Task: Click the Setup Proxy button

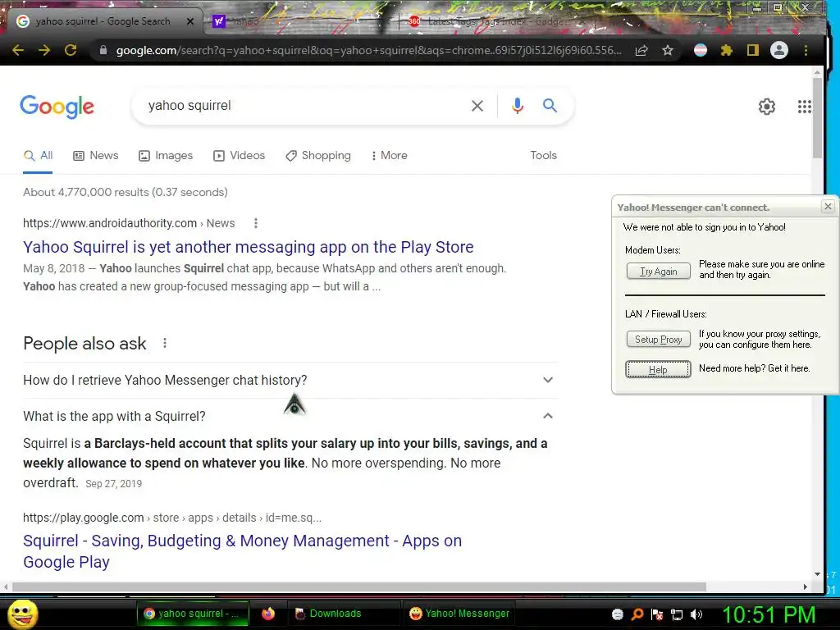Action: [659, 339]
